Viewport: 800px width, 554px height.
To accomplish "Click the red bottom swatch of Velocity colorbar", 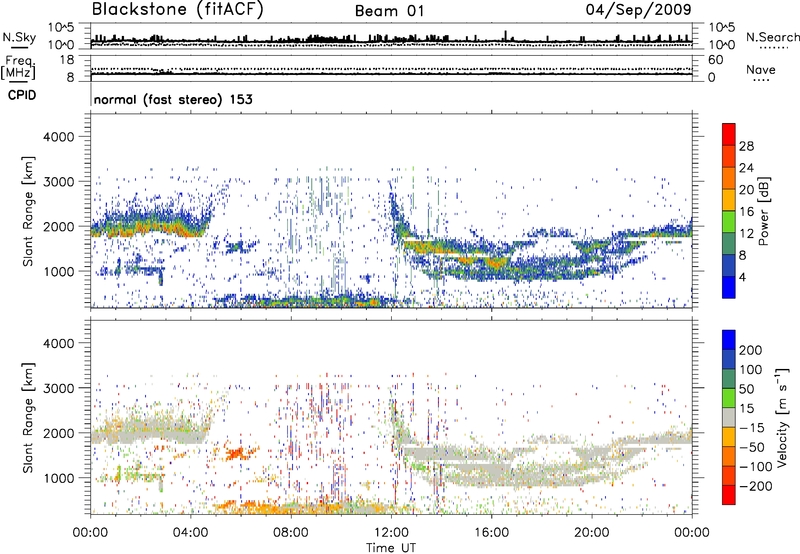I will pyautogui.click(x=729, y=495).
